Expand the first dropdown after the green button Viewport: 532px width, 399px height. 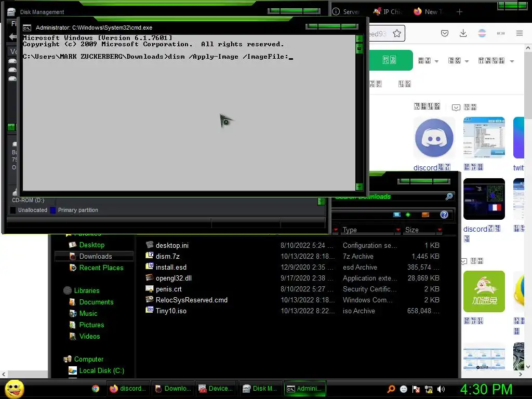pyautogui.click(x=428, y=61)
